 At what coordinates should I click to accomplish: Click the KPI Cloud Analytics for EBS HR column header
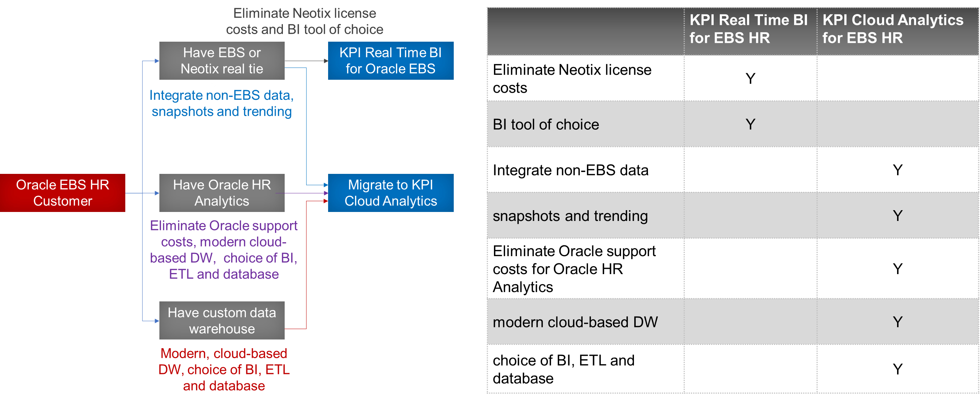coord(892,29)
